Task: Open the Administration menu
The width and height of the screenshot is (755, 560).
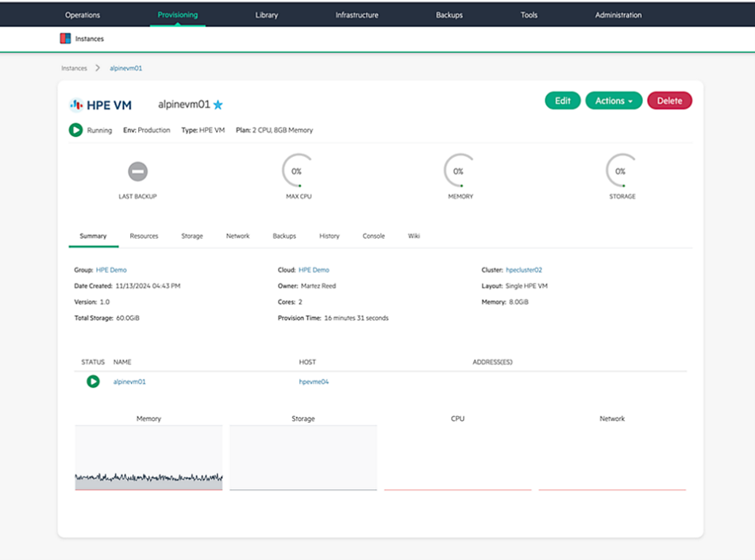Action: 618,15
